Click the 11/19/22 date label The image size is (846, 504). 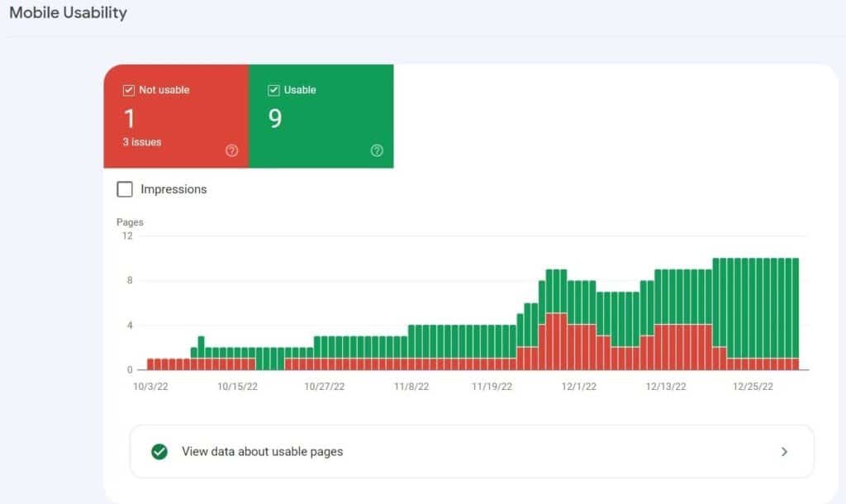coord(492,387)
